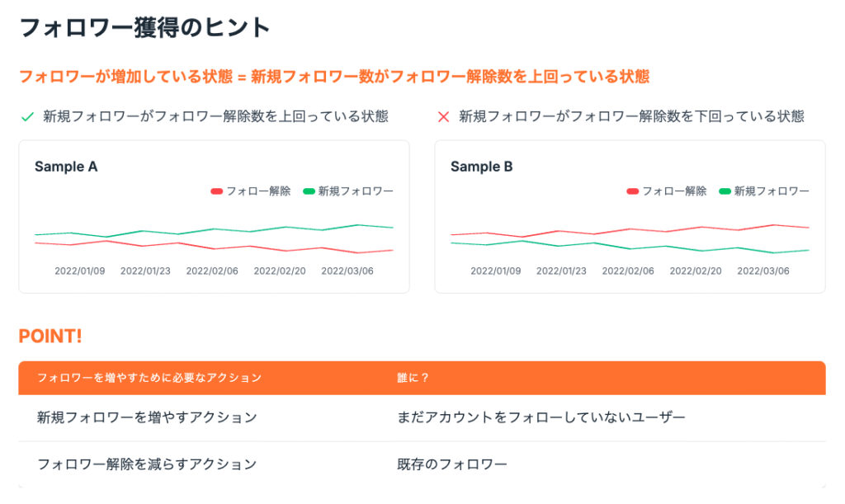Screen dimensions: 845x504
Task: Click the Sample A chart title
Action: coord(66,167)
